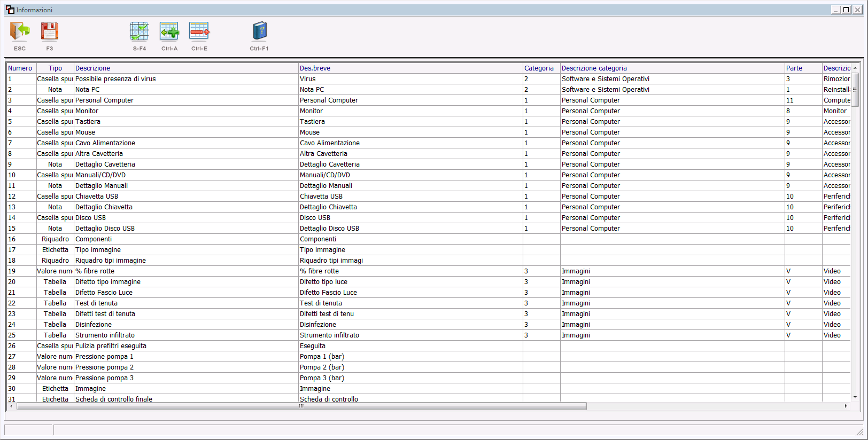This screenshot has height=440, width=868.
Task: Select 'Componenti' in the Descrizione column
Action: [x=186, y=239]
